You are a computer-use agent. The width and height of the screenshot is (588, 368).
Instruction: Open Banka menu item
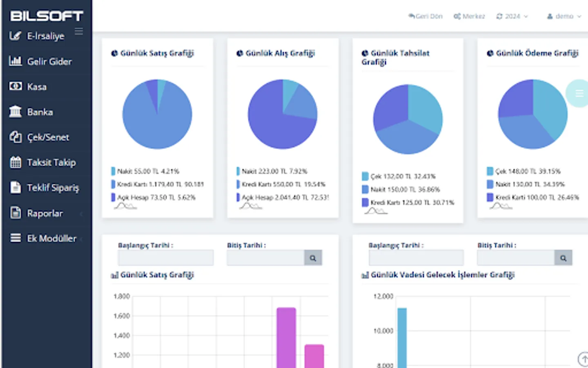[x=40, y=112]
